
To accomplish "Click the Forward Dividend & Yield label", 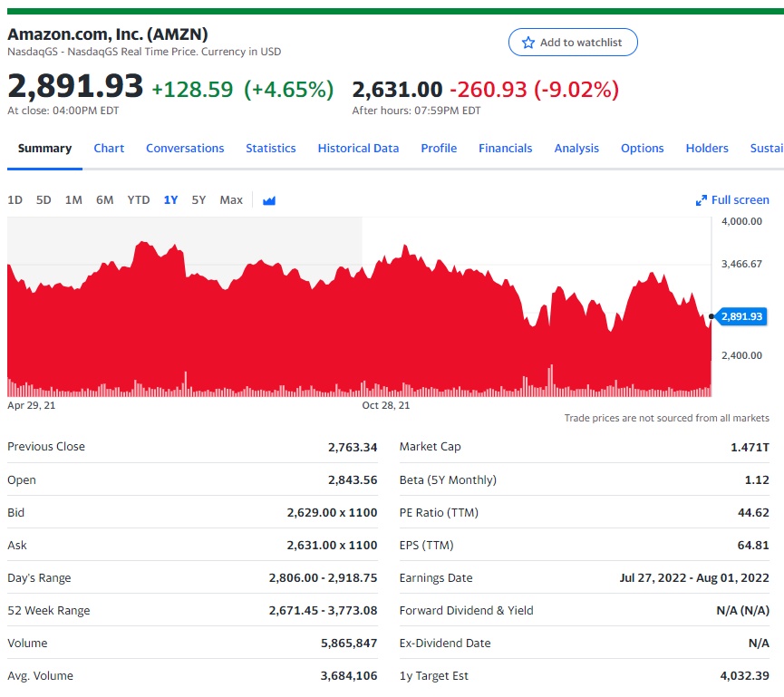I will coord(467,611).
